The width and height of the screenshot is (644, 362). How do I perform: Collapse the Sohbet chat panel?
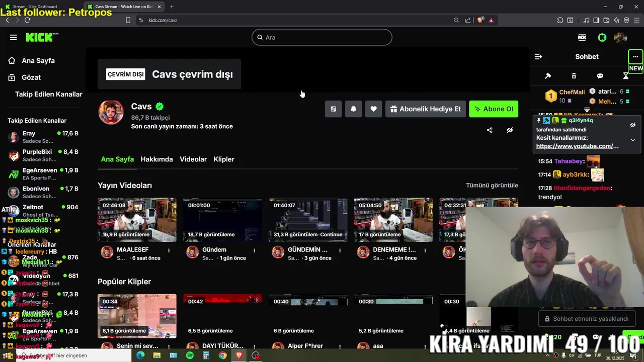[x=538, y=57]
